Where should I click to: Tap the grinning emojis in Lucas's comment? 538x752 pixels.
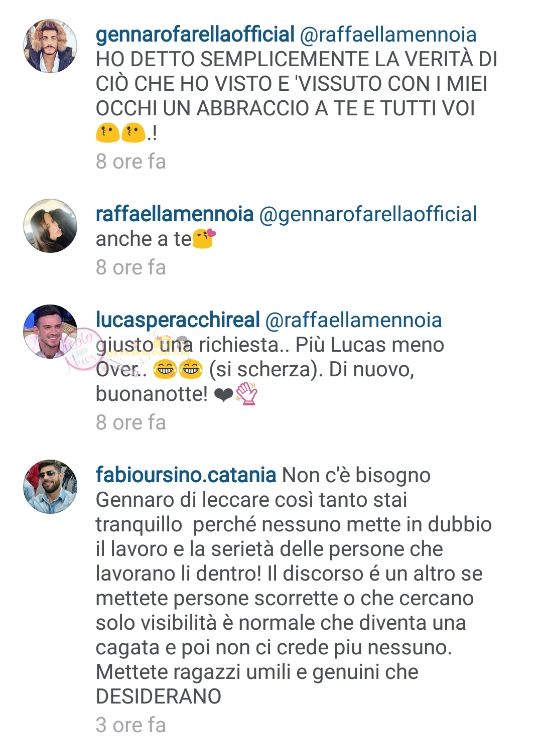click(178, 370)
